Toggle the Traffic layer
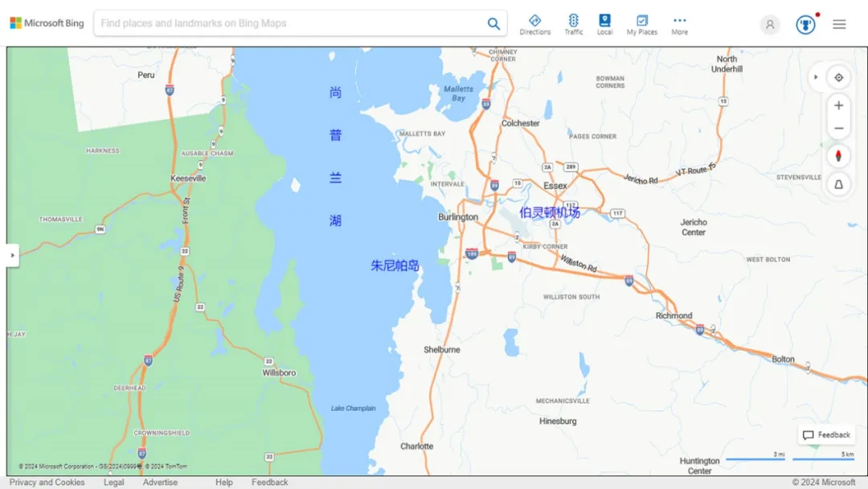The image size is (868, 489). (573, 24)
